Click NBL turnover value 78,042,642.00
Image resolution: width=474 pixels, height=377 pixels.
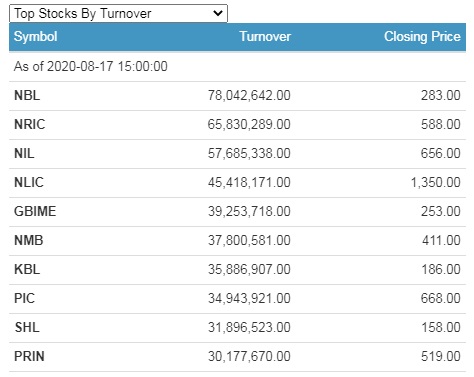[x=249, y=96]
